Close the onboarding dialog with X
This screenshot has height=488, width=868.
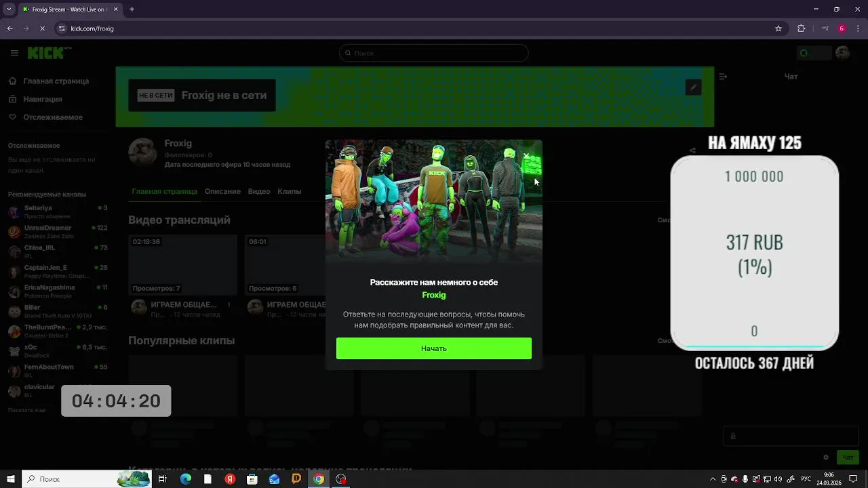pyautogui.click(x=526, y=156)
